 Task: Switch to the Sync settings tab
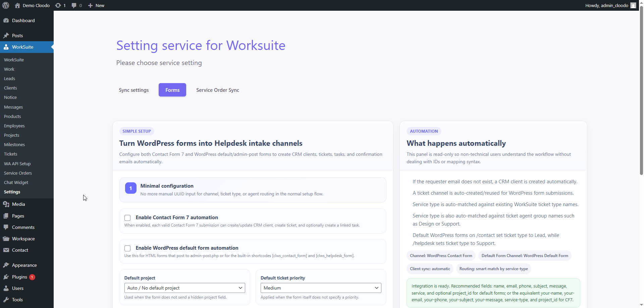coord(133,90)
